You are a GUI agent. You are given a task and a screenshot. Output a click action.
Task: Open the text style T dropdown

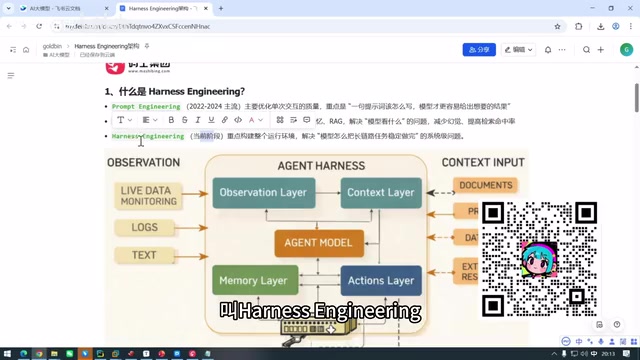click(x=124, y=120)
